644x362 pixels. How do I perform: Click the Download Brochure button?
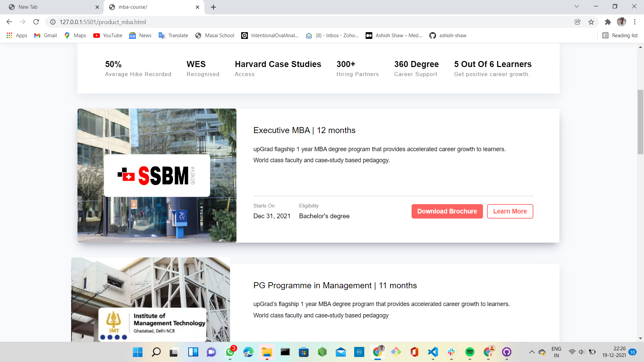[447, 211]
